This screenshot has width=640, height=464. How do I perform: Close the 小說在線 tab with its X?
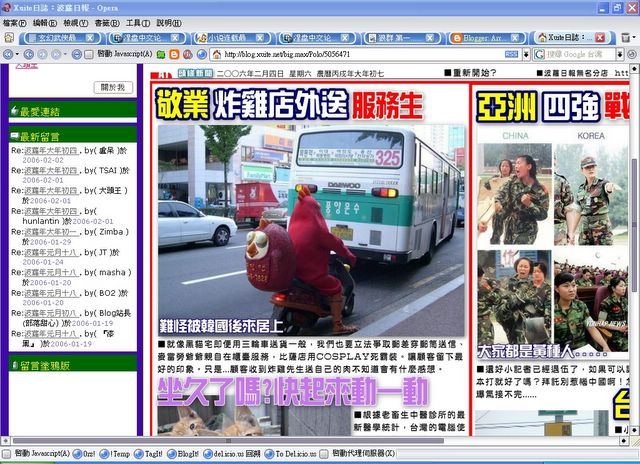[x=260, y=38]
